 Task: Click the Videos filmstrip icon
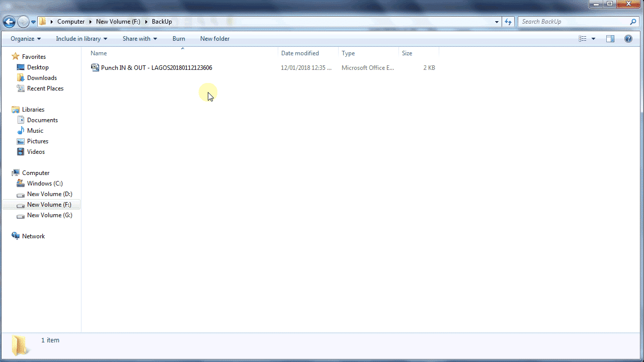(x=21, y=152)
